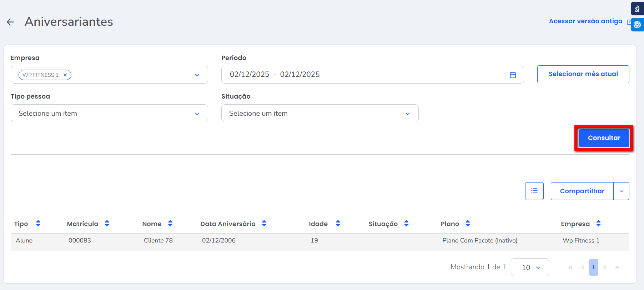The width and height of the screenshot is (644, 290).
Task: Sort by Tipo column arrows
Action: (38, 224)
